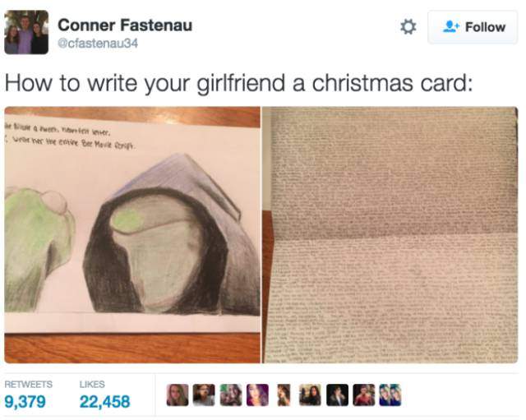Image resolution: width=526 pixels, height=420 pixels.
Task: Click the first liker avatar
Action: click(x=178, y=395)
